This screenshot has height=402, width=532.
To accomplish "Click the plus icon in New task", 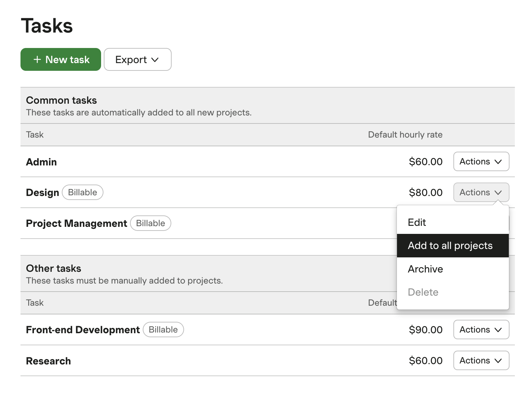I will 37,59.
